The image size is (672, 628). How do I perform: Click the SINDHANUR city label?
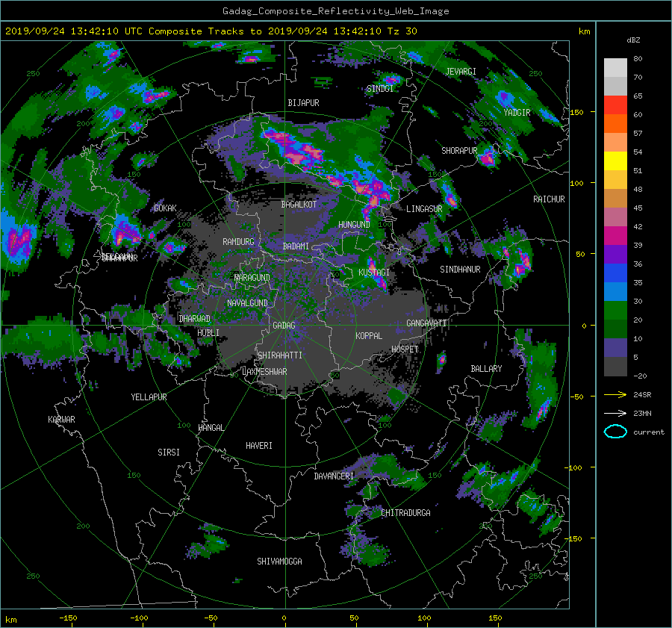(x=460, y=270)
